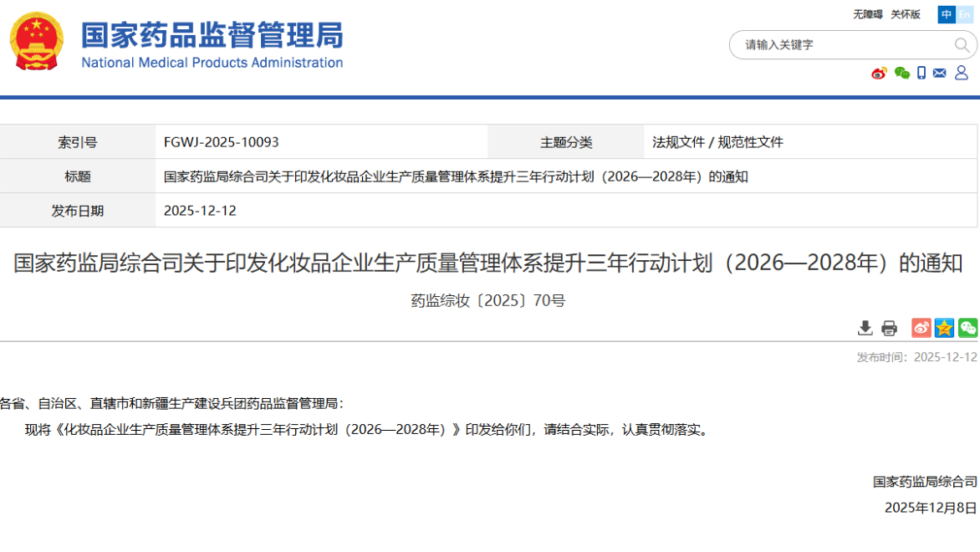980x552 pixels.
Task: Open the user account icon
Action: pos(962,73)
